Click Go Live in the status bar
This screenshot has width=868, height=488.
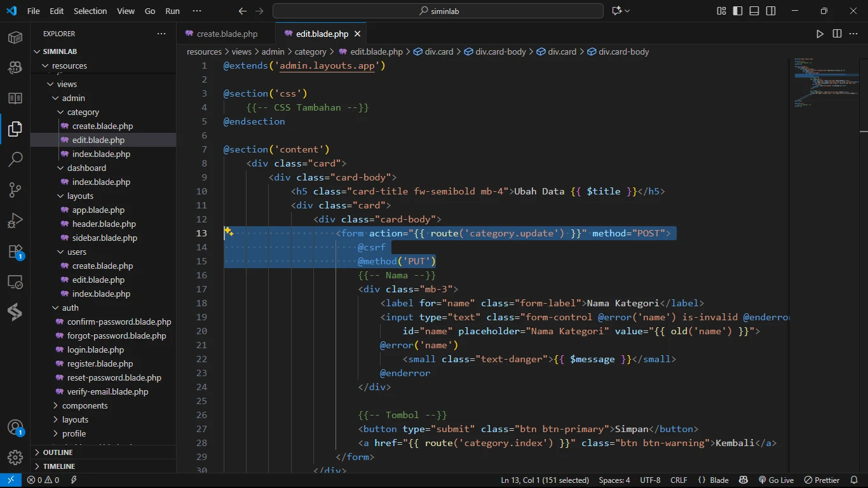(x=776, y=480)
